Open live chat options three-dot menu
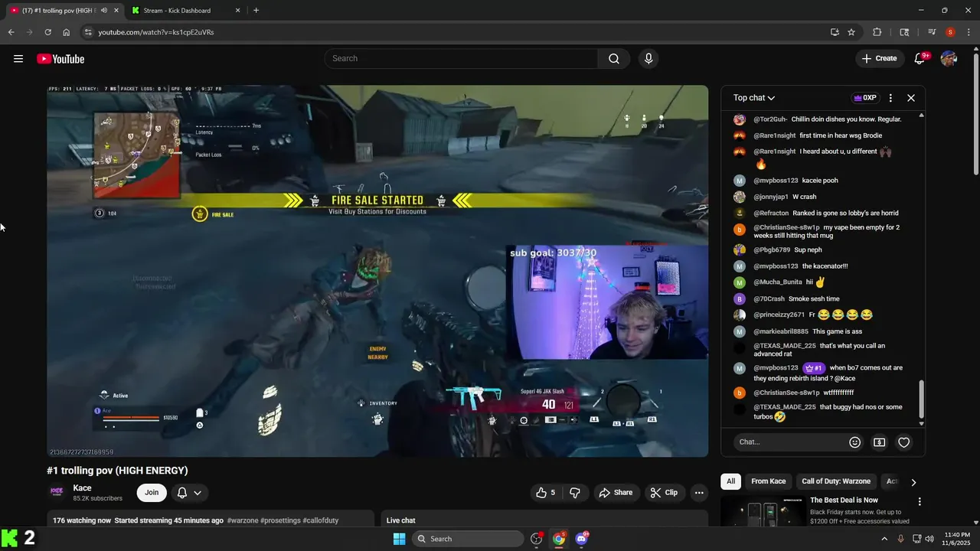Image resolution: width=980 pixels, height=551 pixels. (890, 98)
